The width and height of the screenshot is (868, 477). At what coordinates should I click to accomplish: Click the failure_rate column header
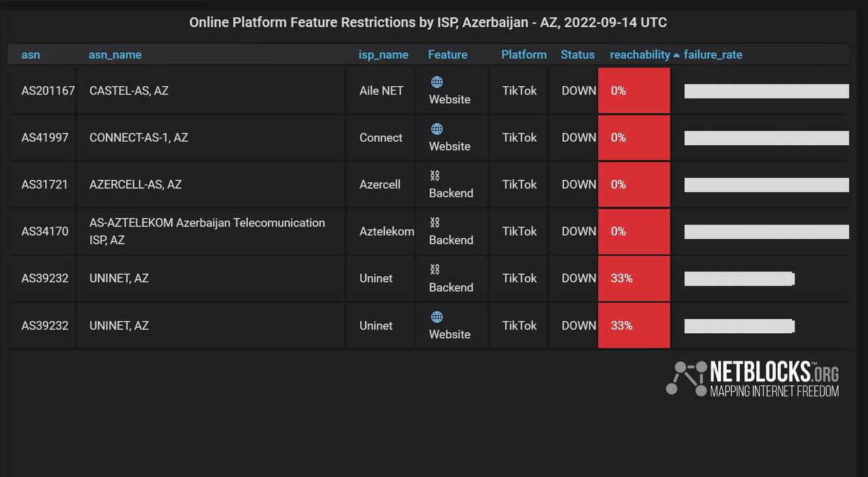(713, 55)
